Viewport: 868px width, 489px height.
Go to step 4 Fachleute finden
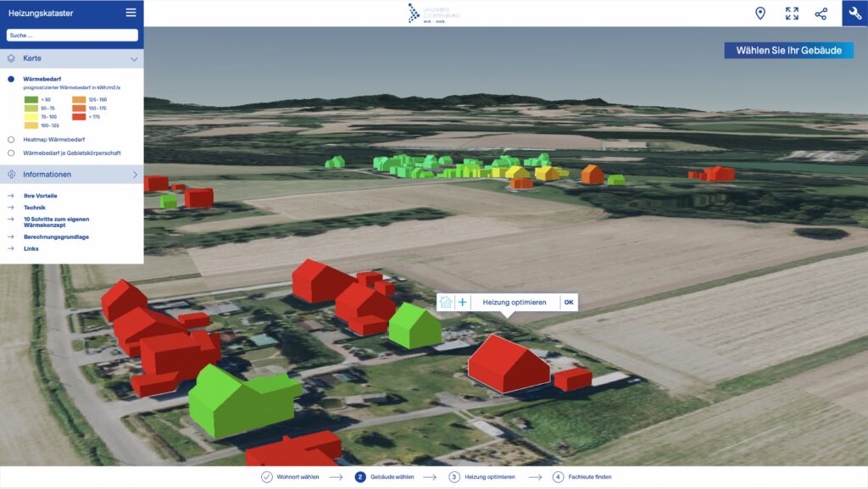tap(582, 477)
